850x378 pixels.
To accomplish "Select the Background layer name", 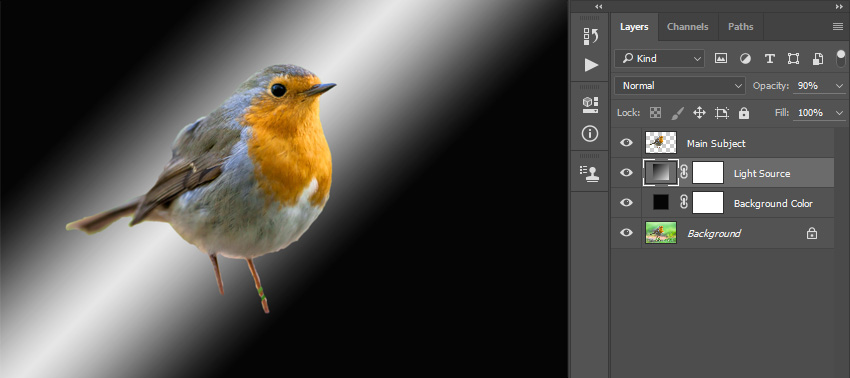I will pos(714,234).
